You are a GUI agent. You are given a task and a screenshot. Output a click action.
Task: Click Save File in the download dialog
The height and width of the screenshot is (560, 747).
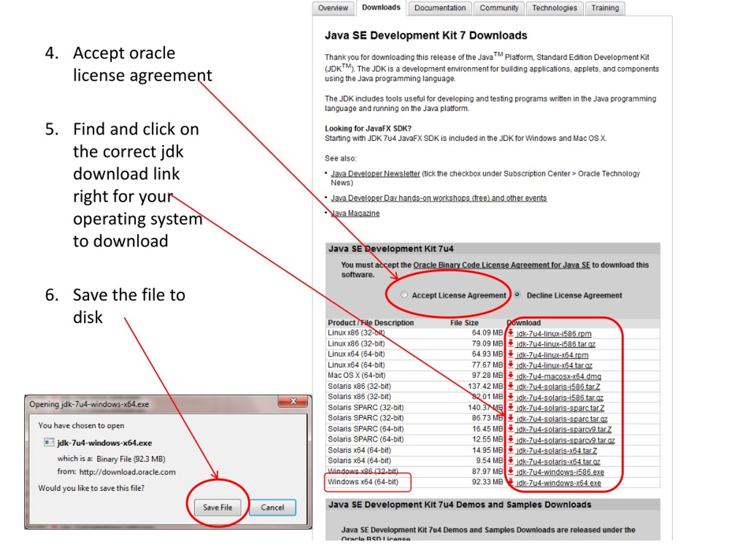pyautogui.click(x=217, y=507)
